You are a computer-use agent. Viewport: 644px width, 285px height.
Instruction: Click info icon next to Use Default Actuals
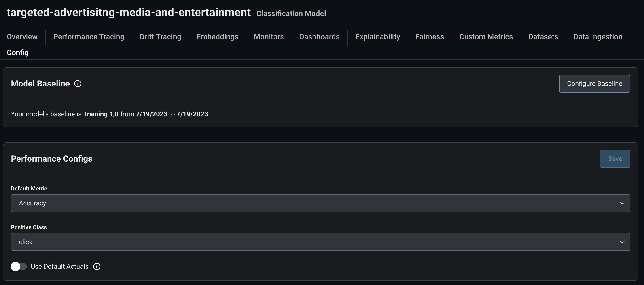click(x=97, y=267)
